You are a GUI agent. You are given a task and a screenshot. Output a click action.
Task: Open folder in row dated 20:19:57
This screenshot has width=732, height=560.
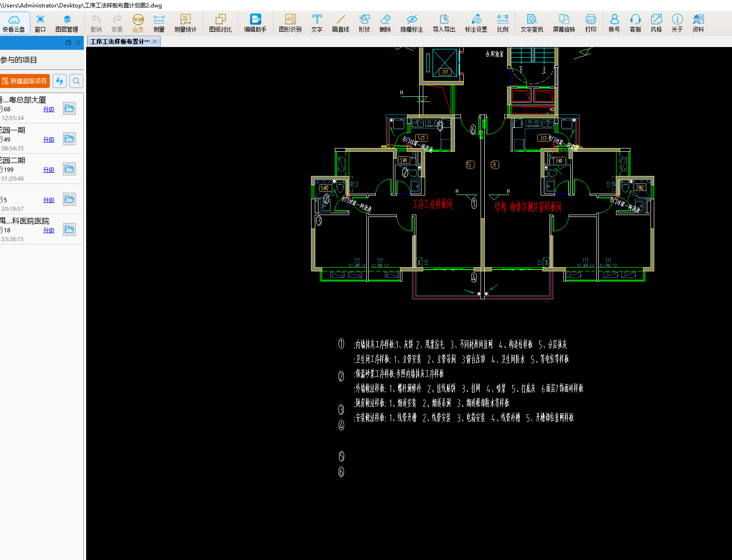[69, 199]
